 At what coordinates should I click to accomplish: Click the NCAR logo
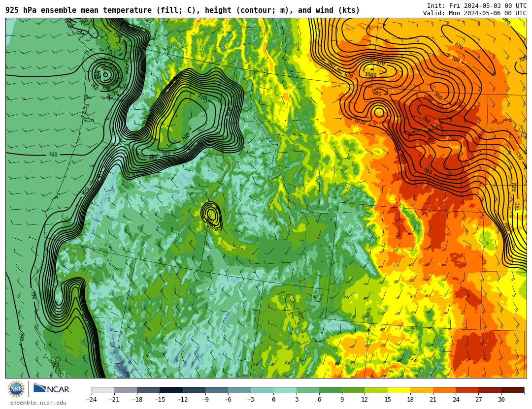(51, 388)
